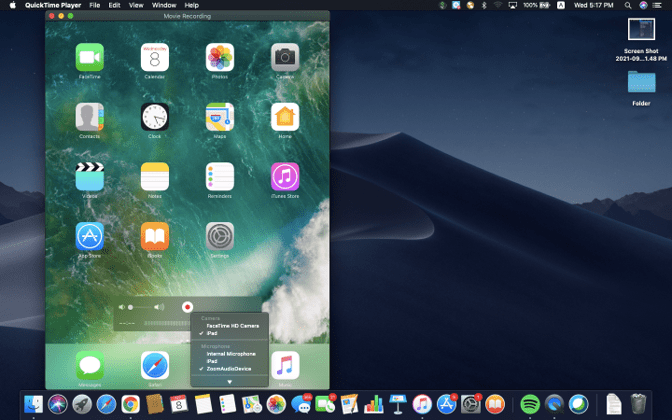672x420 pixels.
Task: Open the Apple menu
Action: (12, 5)
